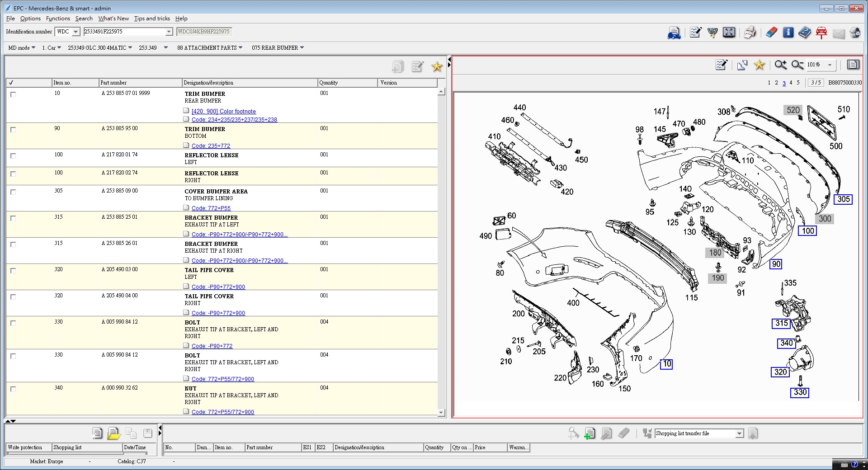Screen dimensions: 868x470
Task: Click the red car on lift icon
Action: click(x=821, y=33)
